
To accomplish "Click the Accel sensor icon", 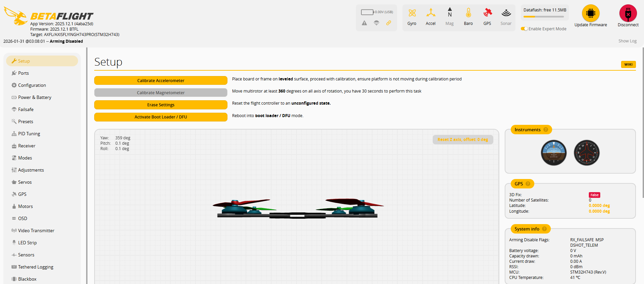I will pyautogui.click(x=431, y=13).
